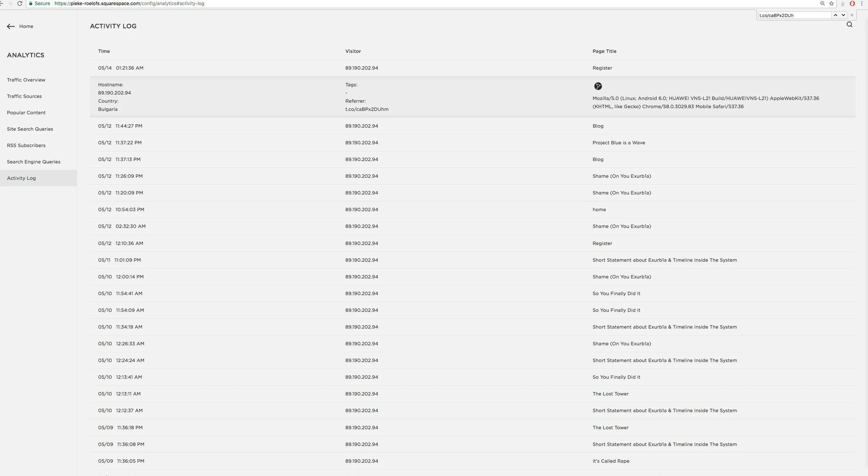Select Search Engine Queries in the sidebar
The width and height of the screenshot is (868, 476).
coord(33,162)
